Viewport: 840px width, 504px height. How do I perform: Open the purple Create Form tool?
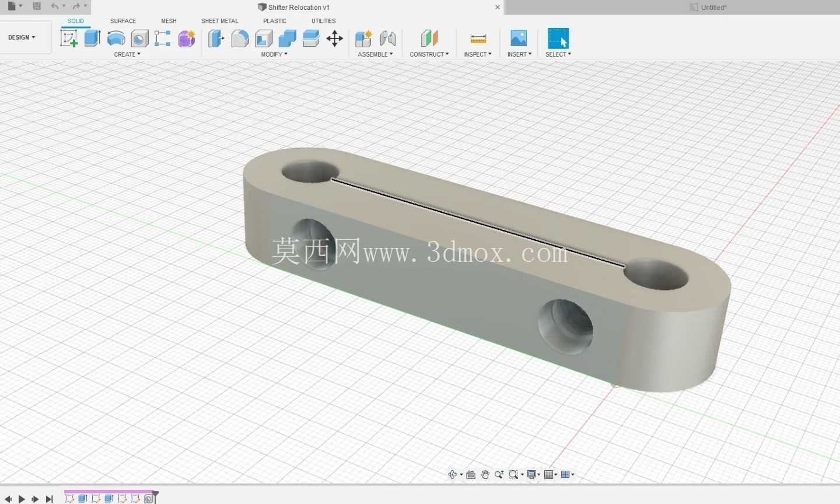[x=187, y=38]
